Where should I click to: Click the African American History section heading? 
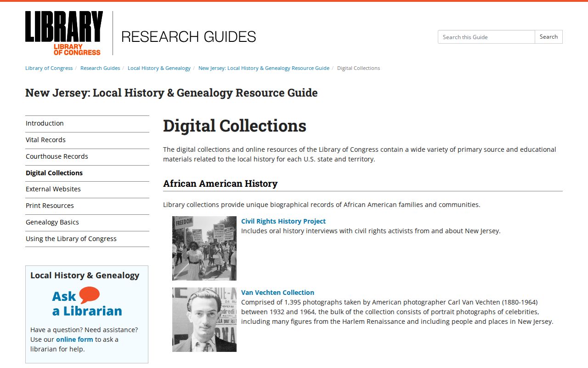pos(220,184)
